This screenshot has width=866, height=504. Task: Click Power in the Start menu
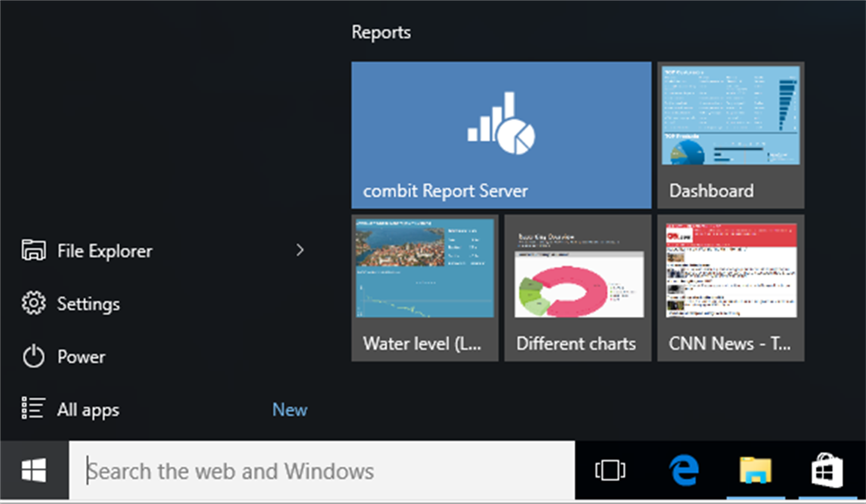coord(81,357)
